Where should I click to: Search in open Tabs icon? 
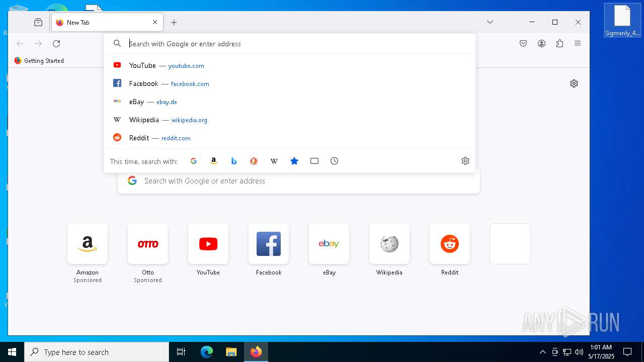pyautogui.click(x=314, y=161)
